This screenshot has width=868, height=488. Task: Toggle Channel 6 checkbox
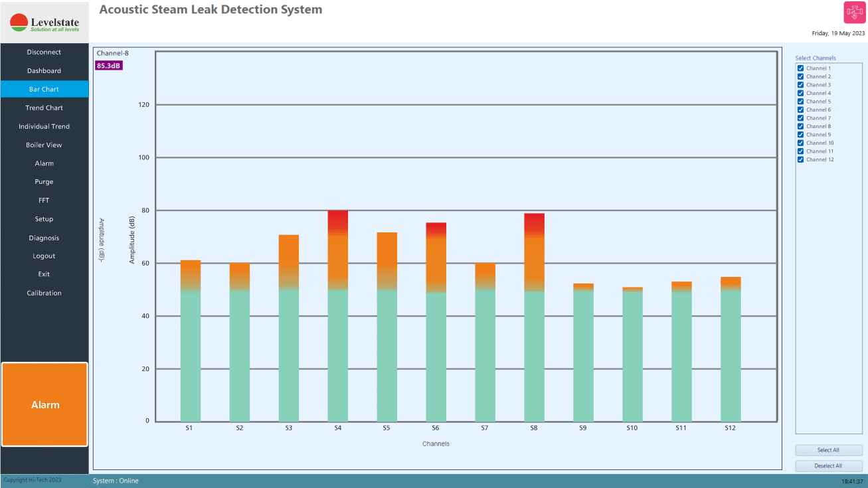[x=800, y=110]
